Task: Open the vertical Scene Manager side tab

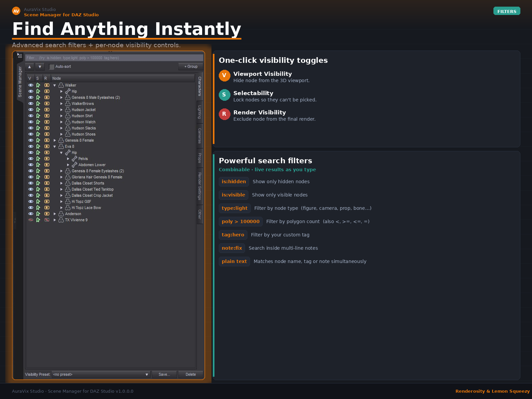Action: coord(20,82)
